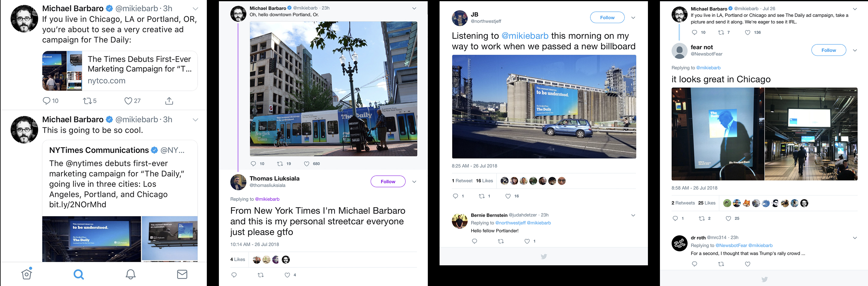The width and height of the screenshot is (868, 286).
Task: Reply to JB's billboard tweet
Action: 455,196
